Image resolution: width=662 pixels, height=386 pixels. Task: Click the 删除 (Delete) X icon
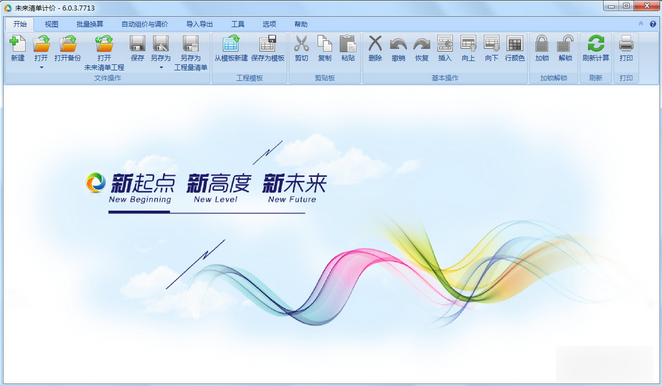tap(375, 43)
